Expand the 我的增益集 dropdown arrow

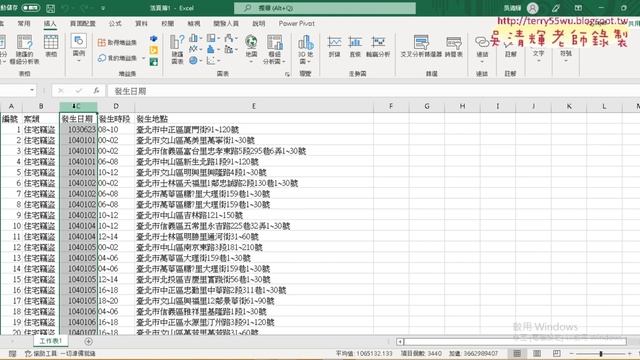pos(143,58)
